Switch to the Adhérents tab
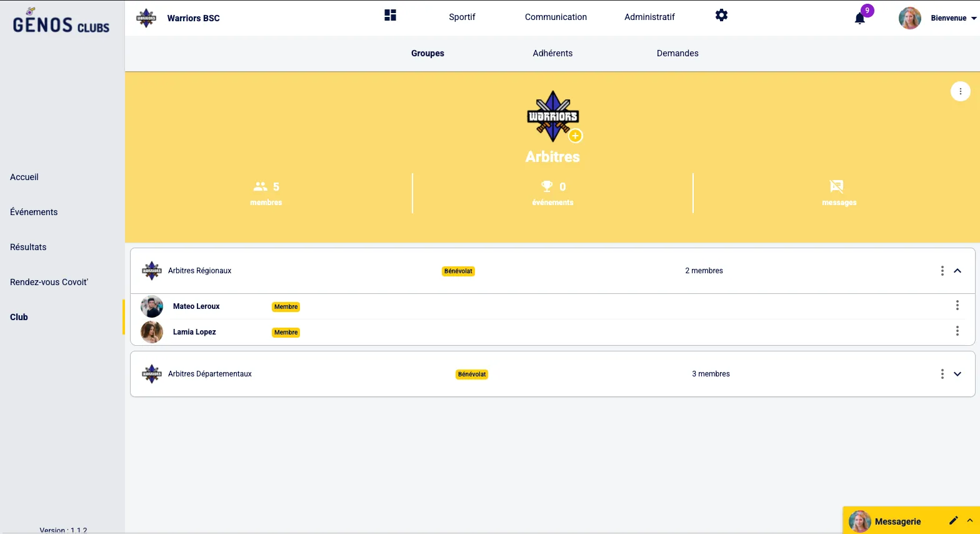Viewport: 980px width, 534px height. coord(552,53)
